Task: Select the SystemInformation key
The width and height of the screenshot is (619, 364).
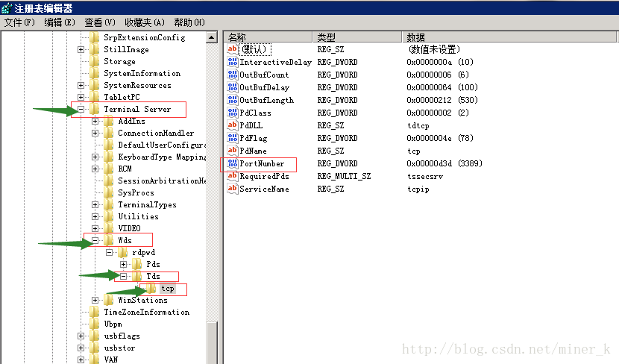Action: [x=142, y=73]
